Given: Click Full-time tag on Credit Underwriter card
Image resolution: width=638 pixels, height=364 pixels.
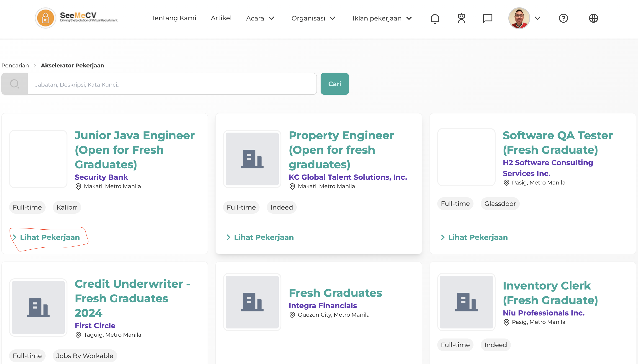Looking at the screenshot, I should [27, 356].
